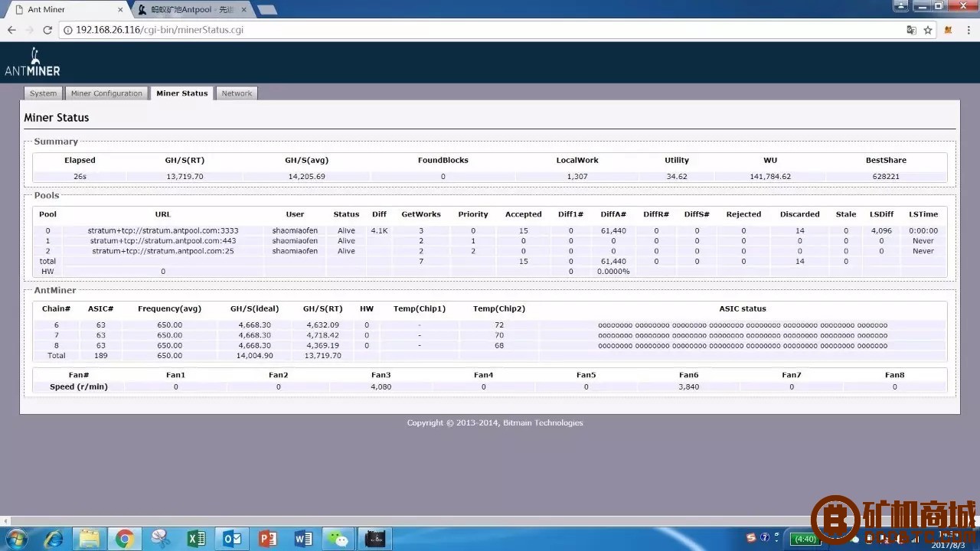Click pool URL stratum.antpool.com:25
The width and height of the screenshot is (980, 551).
tap(163, 251)
